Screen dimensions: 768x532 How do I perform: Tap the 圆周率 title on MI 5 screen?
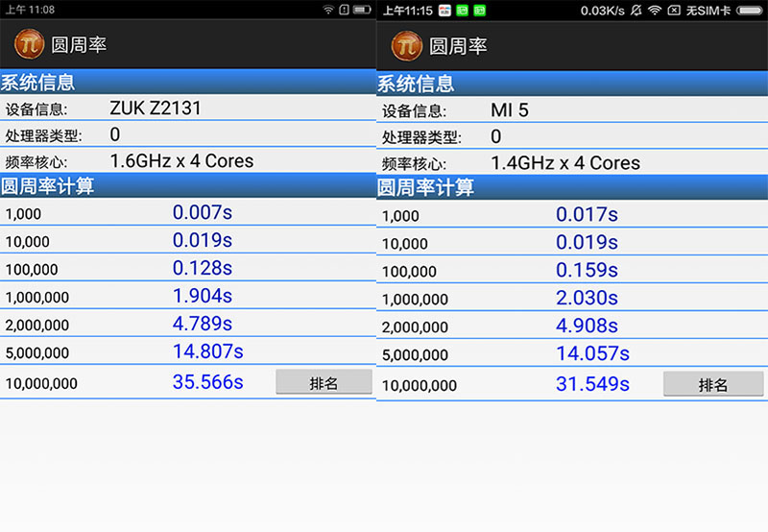[x=458, y=46]
